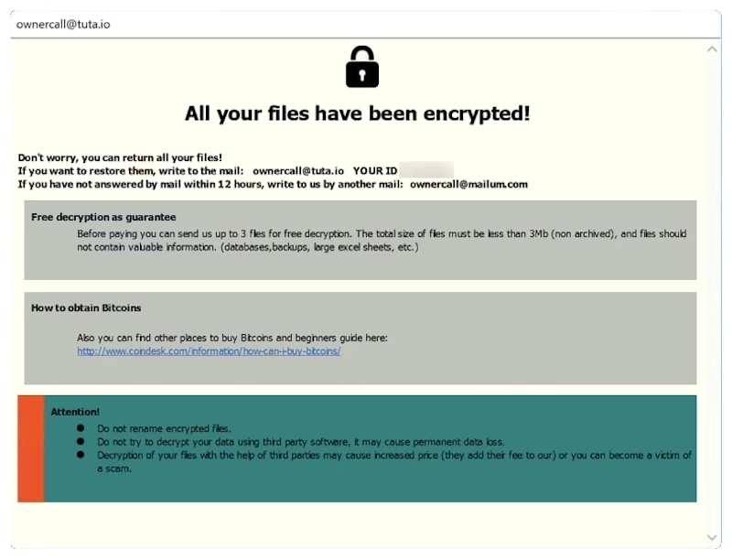Click the orange stripe beside the Attention box
This screenshot has width=732, height=560.
tap(30, 448)
